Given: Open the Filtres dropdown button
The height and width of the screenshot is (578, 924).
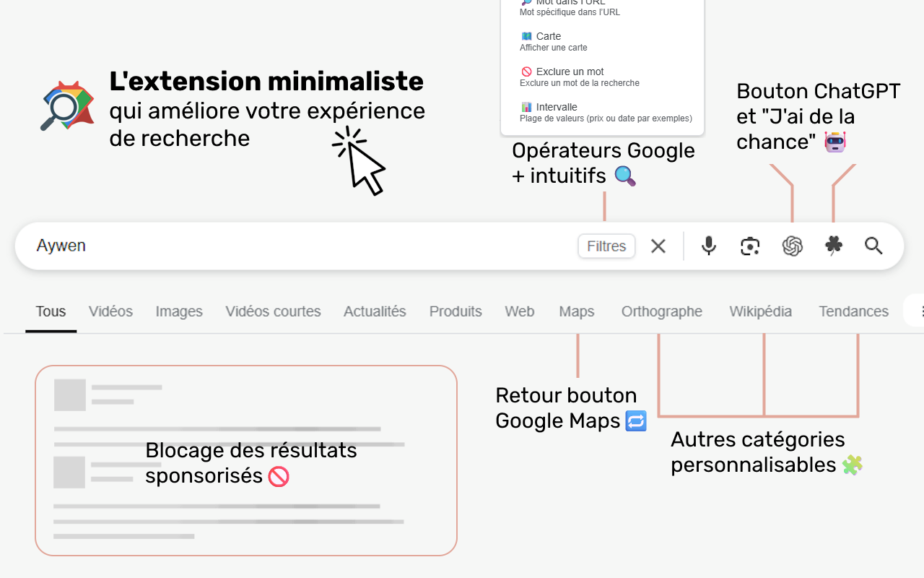Looking at the screenshot, I should [606, 246].
